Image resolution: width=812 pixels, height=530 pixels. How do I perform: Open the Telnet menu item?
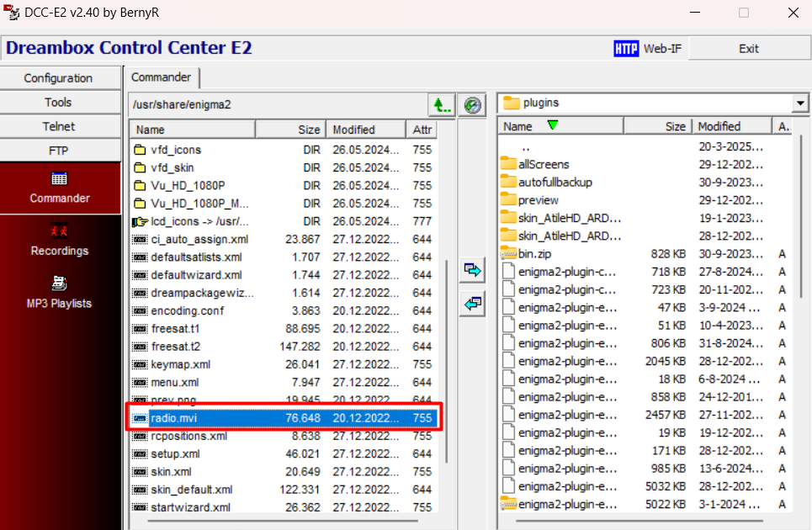pyautogui.click(x=59, y=126)
